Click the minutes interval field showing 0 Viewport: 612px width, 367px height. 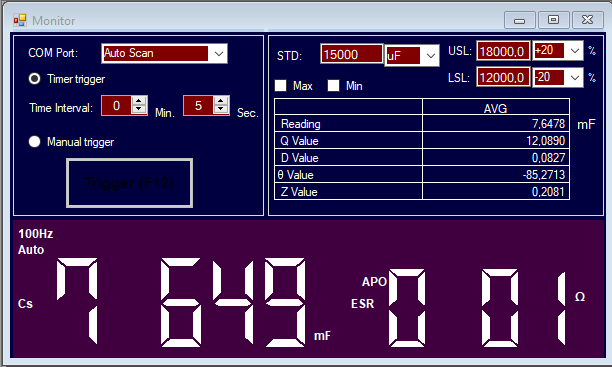pos(116,106)
